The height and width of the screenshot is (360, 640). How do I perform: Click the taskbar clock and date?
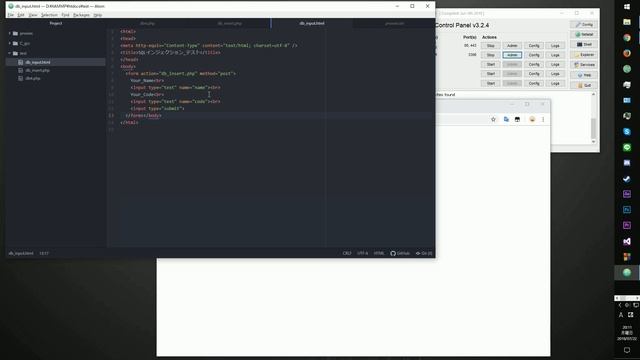click(627, 333)
